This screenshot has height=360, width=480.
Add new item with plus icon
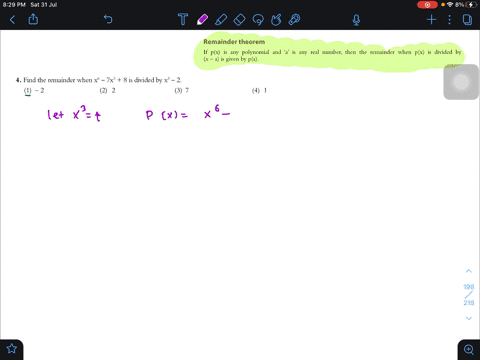[x=431, y=20]
